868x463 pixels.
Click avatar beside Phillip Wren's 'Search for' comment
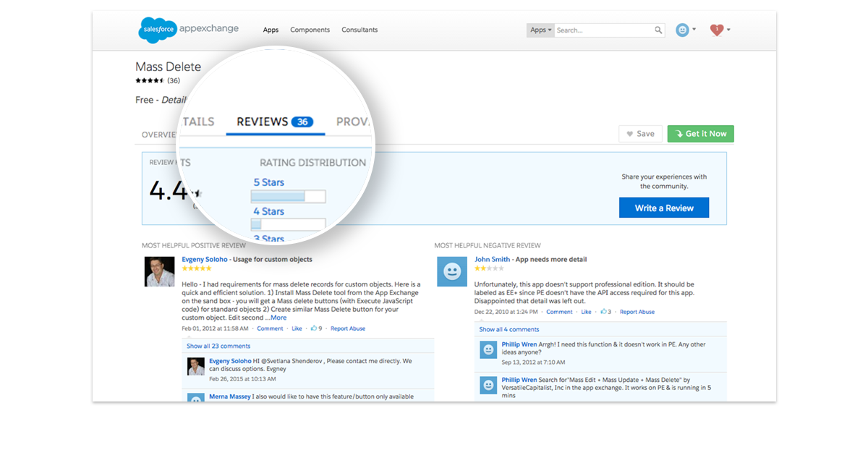pyautogui.click(x=489, y=384)
